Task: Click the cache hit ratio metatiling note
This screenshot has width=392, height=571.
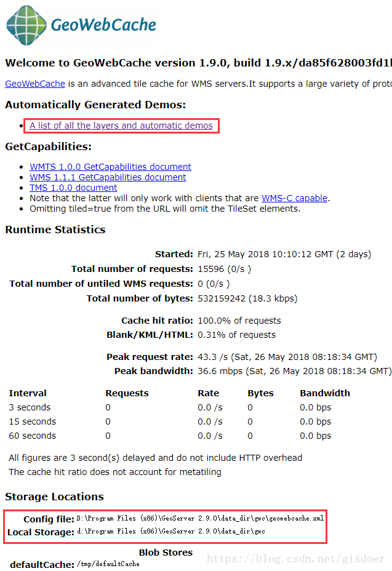Action: [115, 473]
